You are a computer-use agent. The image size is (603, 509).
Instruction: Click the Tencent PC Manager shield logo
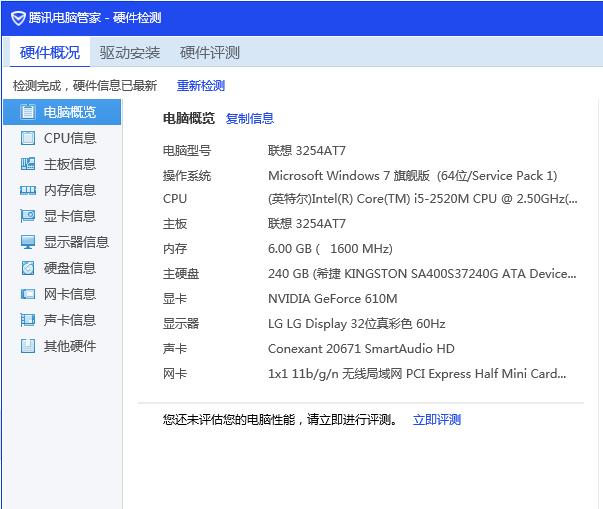point(18,18)
